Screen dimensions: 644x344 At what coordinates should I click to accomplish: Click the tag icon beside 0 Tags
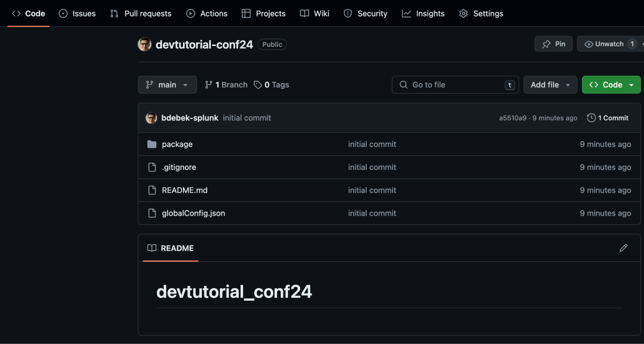tap(258, 85)
